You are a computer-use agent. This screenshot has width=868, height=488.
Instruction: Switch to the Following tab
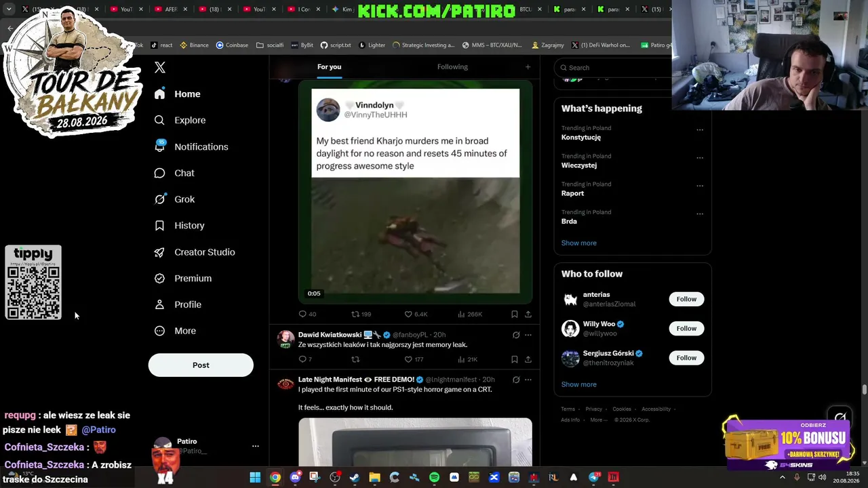point(452,66)
